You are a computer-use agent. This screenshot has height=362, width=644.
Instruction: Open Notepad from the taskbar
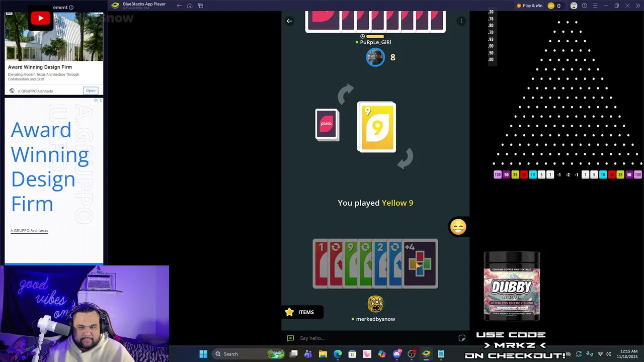(x=441, y=354)
